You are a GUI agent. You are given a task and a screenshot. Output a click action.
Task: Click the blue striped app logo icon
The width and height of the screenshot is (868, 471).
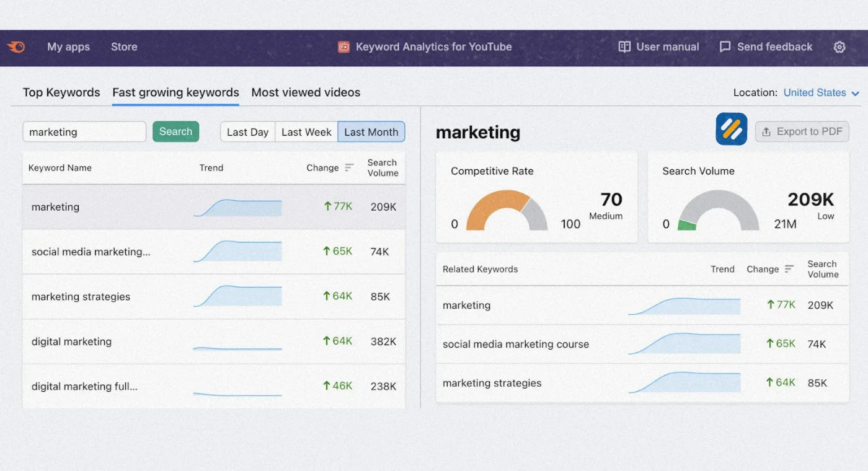click(x=732, y=129)
